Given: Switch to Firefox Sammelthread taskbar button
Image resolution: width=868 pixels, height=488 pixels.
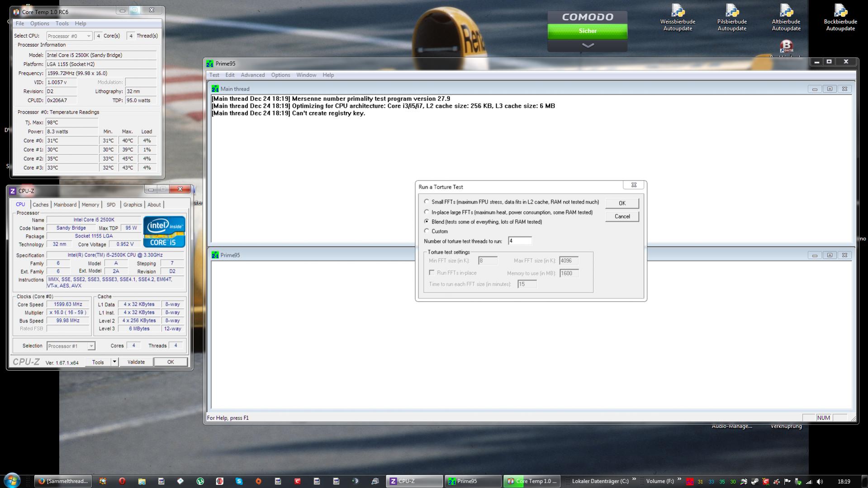Looking at the screenshot, I should [x=63, y=481].
